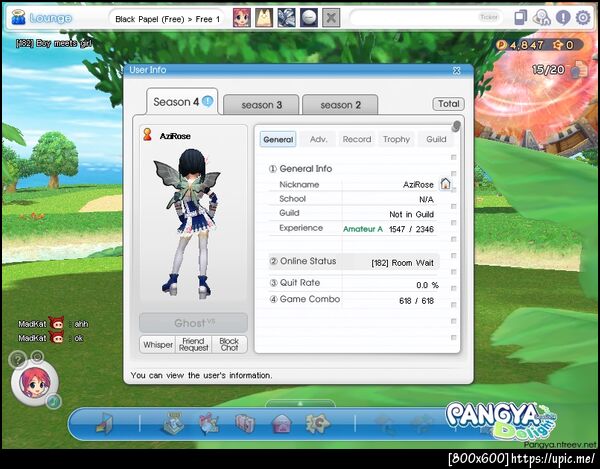This screenshot has width=600, height=469.
Task: Click the exclamation notice icon
Action: click(x=563, y=18)
